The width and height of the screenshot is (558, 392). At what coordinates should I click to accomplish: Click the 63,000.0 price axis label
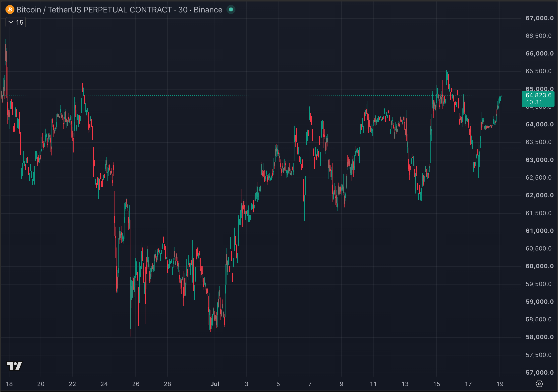click(x=540, y=160)
